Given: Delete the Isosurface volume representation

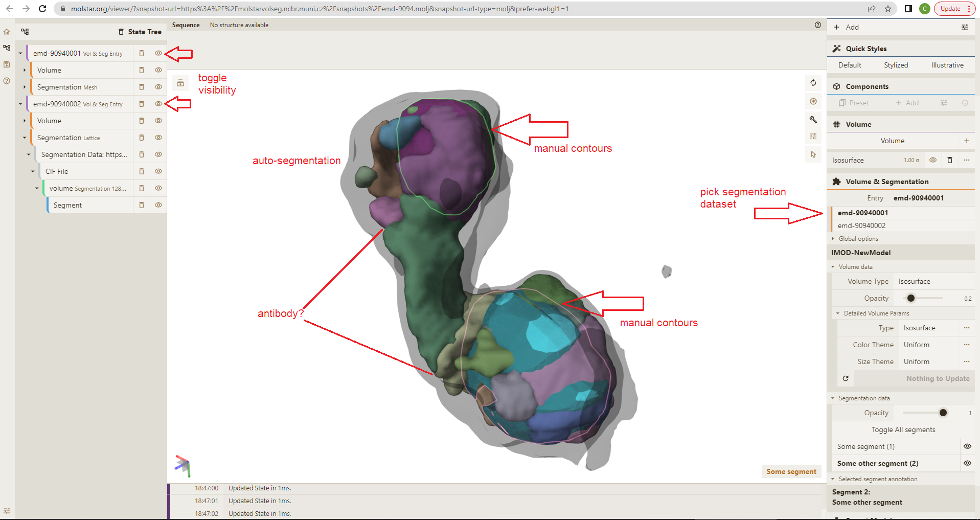Looking at the screenshot, I should pyautogui.click(x=949, y=160).
